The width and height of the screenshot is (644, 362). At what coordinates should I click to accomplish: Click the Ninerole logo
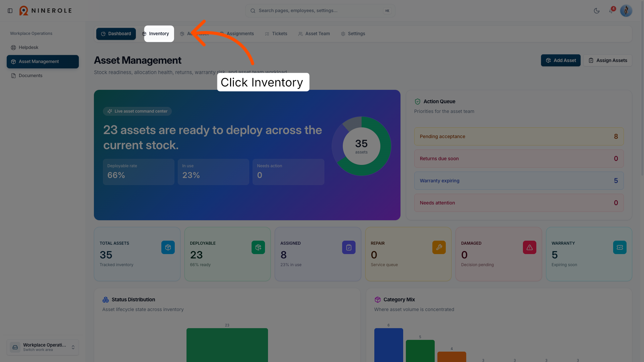[46, 11]
